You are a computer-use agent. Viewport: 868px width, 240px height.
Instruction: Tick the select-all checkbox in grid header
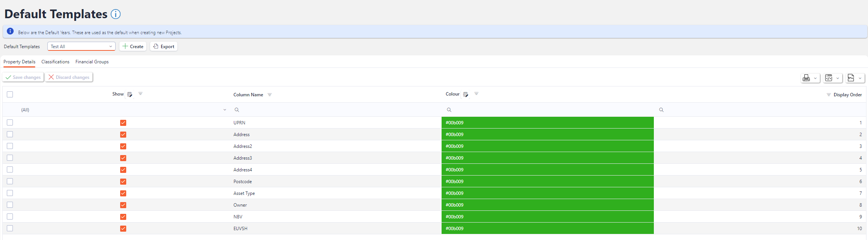tap(10, 94)
